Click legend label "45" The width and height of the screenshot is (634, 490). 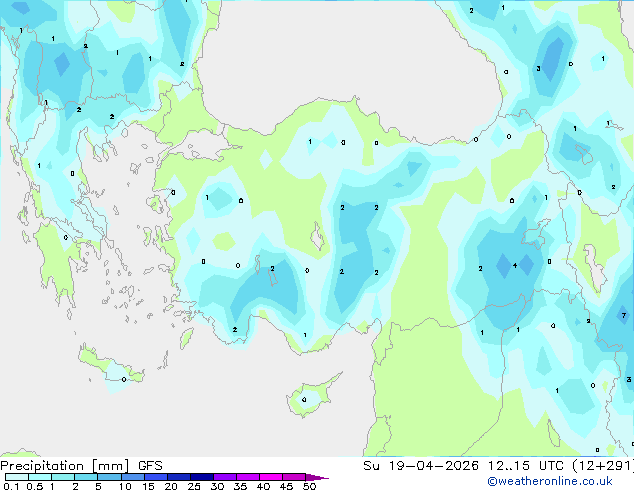286,486
